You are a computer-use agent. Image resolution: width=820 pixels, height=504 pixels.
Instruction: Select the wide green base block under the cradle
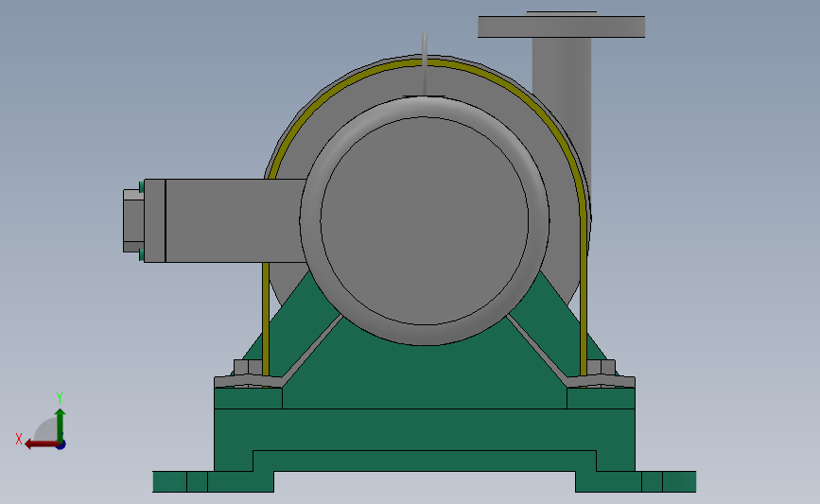(x=424, y=428)
